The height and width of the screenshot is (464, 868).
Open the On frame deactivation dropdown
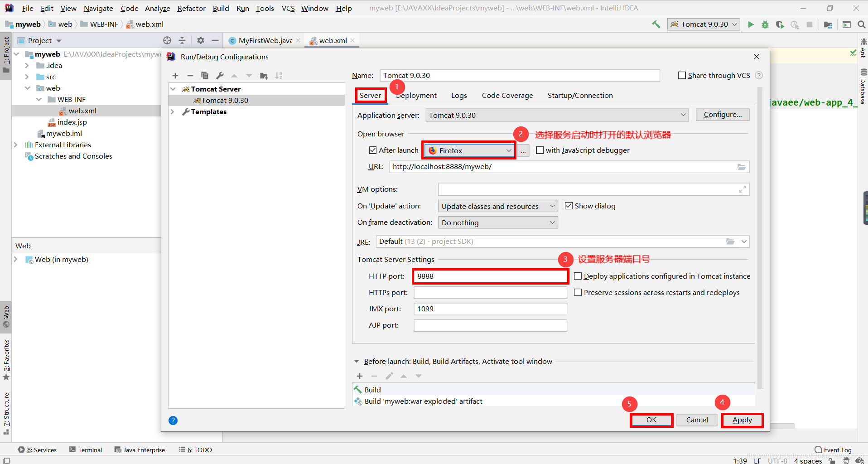click(498, 222)
